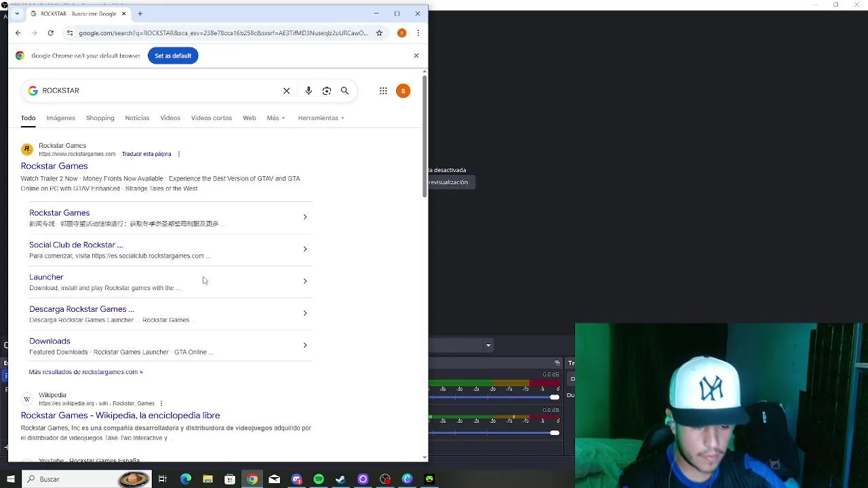Adjust the upper OBS volume slider

(555, 397)
